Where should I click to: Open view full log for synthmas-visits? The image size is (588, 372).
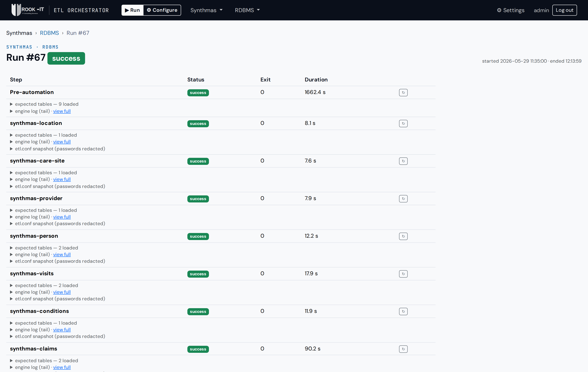tap(62, 292)
